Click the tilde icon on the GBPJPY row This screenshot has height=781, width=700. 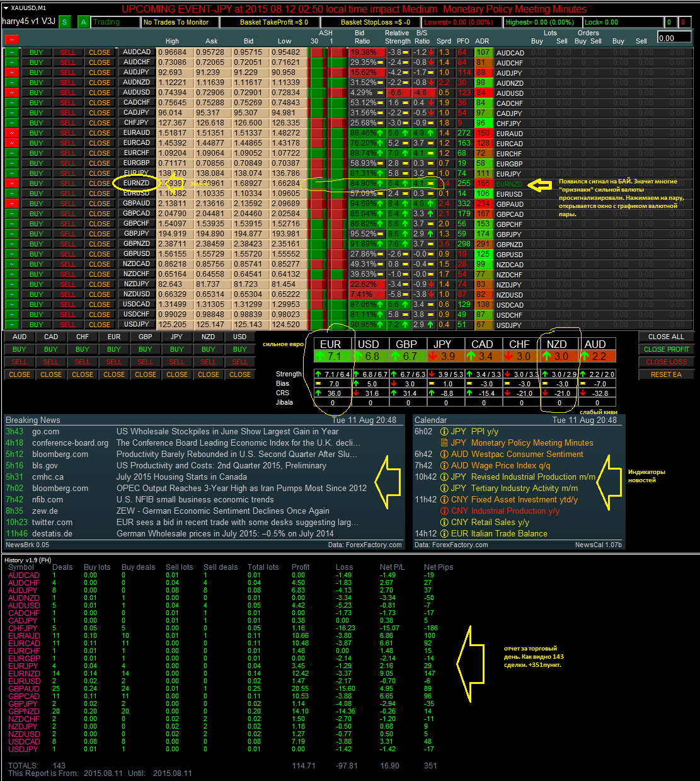11,234
